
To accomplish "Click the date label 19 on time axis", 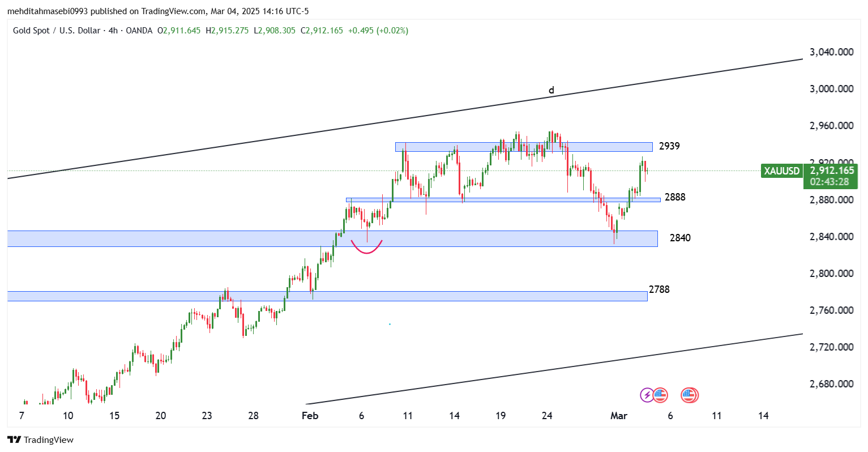I will click(501, 416).
